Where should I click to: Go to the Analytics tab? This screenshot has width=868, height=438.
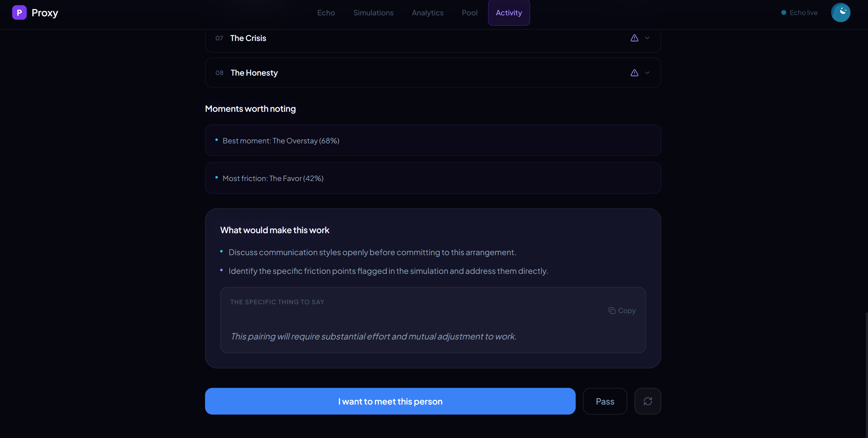click(x=427, y=13)
